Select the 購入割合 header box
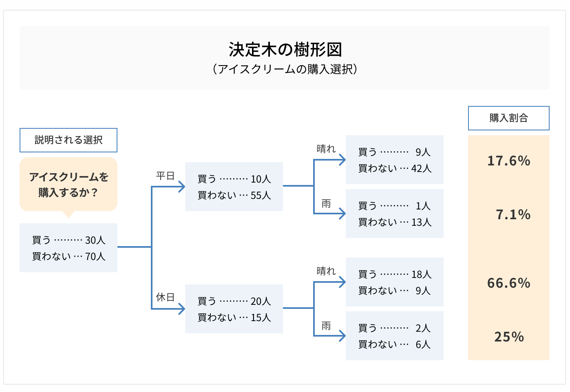This screenshot has width=570, height=392. click(x=508, y=118)
